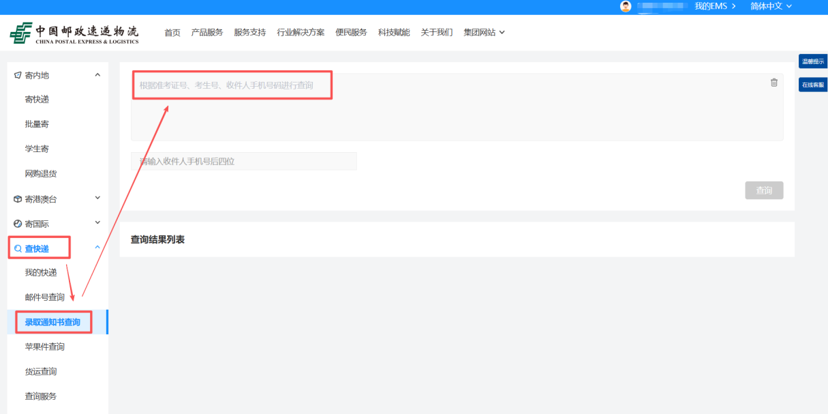The height and width of the screenshot is (414, 828).
Task: Click the 在线客服 side button
Action: pos(813,84)
